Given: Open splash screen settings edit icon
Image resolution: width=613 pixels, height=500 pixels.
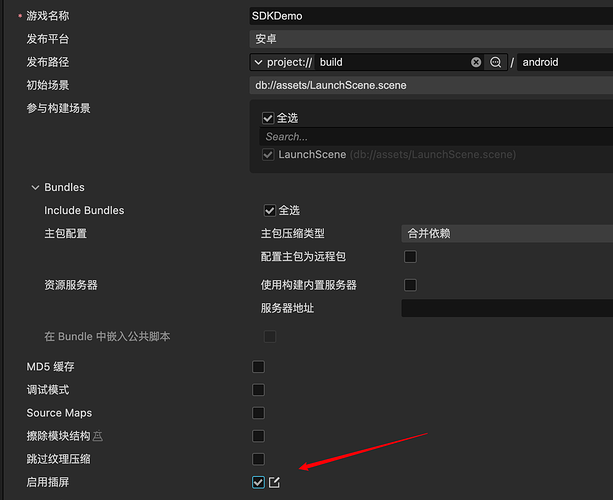Looking at the screenshot, I should pos(274,482).
